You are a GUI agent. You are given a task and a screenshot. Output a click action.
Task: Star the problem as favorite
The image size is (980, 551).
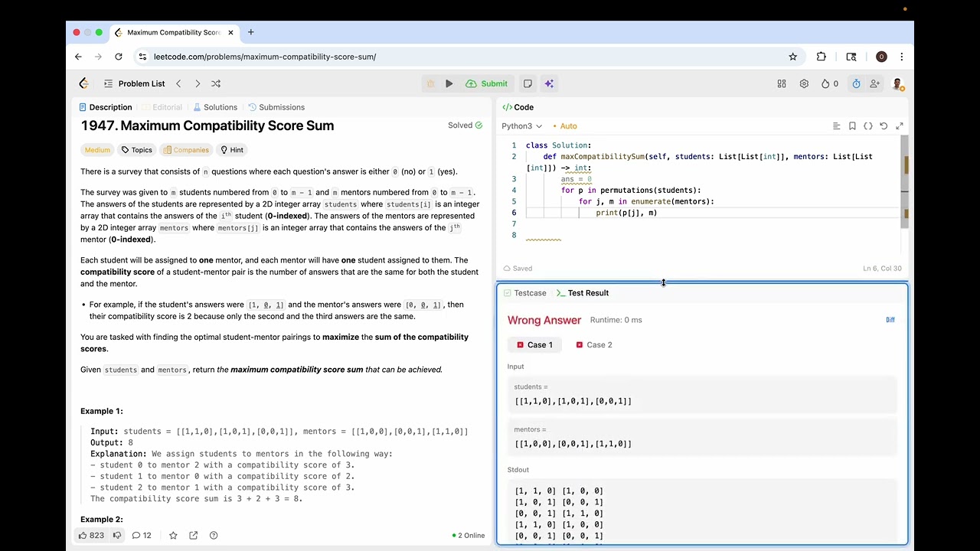tap(173, 535)
